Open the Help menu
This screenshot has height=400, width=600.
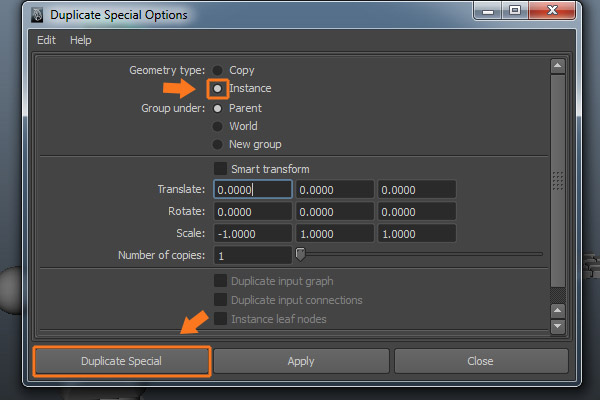coord(80,40)
